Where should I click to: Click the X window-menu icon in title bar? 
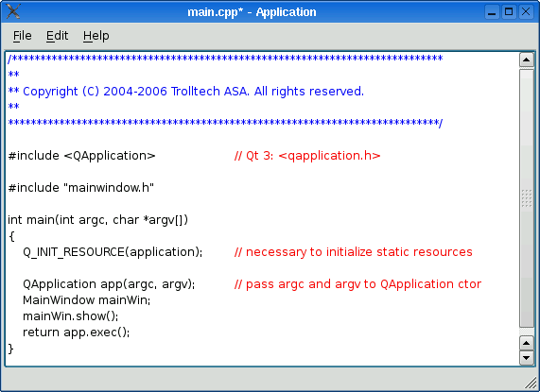[x=13, y=11]
